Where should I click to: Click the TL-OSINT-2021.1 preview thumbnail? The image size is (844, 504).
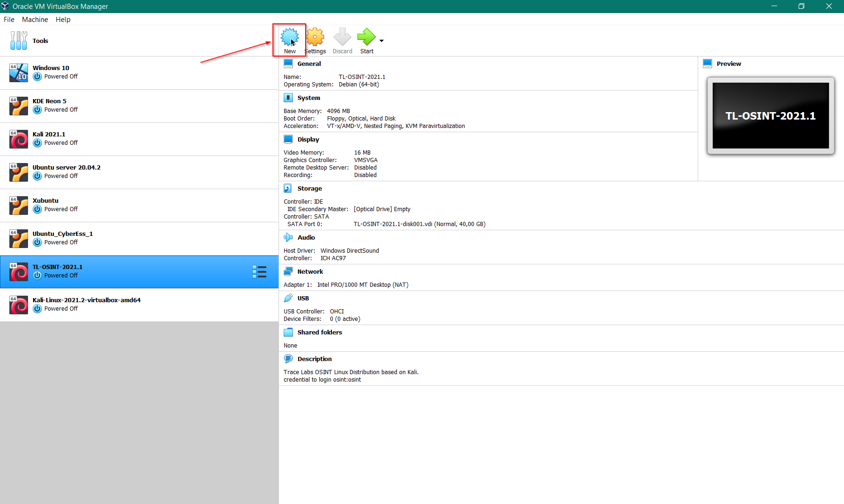[x=770, y=116]
